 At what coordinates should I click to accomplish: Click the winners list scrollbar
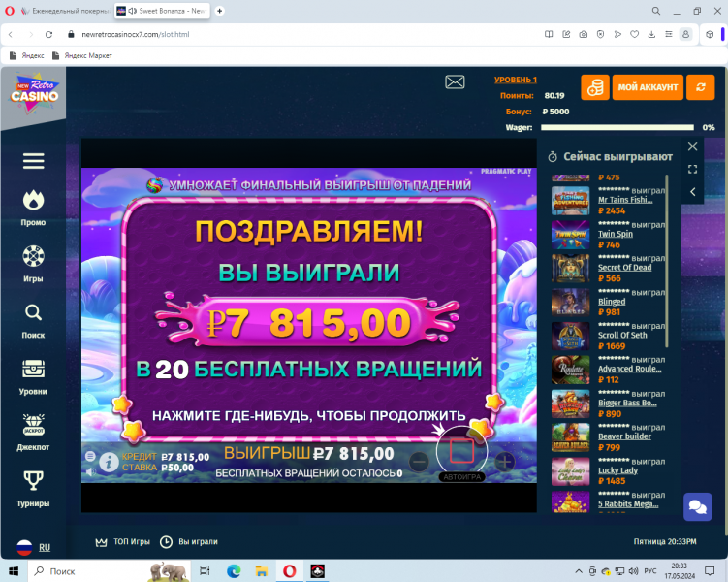click(667, 261)
